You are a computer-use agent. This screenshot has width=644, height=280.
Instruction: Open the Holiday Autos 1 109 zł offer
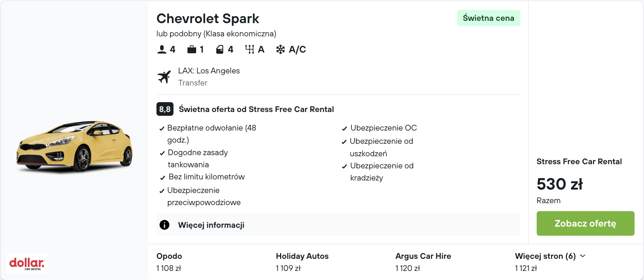coord(302,262)
